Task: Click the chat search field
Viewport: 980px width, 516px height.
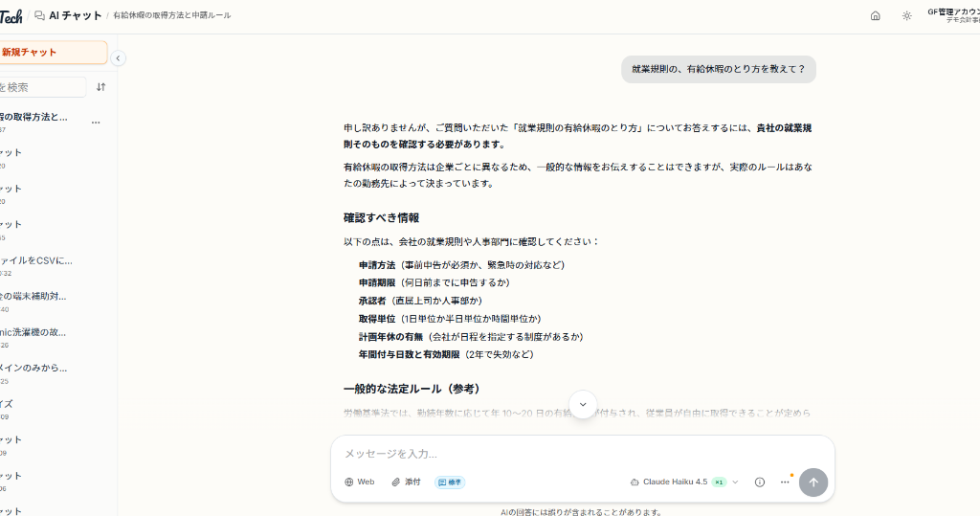Action: point(42,87)
